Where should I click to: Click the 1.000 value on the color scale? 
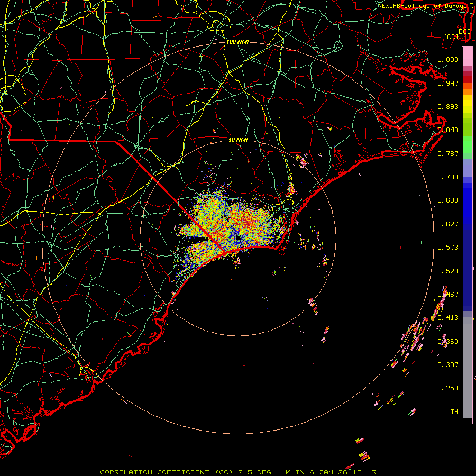pyautogui.click(x=448, y=59)
